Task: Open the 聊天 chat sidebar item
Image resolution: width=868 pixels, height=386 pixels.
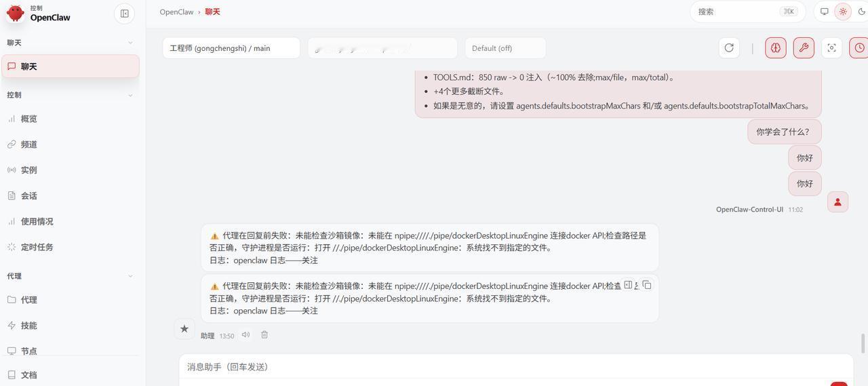Action: (x=71, y=66)
